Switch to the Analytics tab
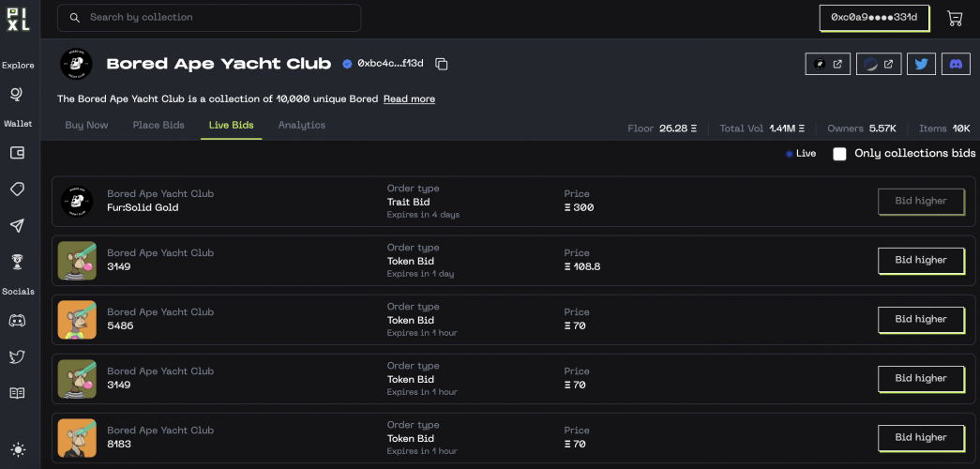Screen dimensions: 980x469 (302, 126)
